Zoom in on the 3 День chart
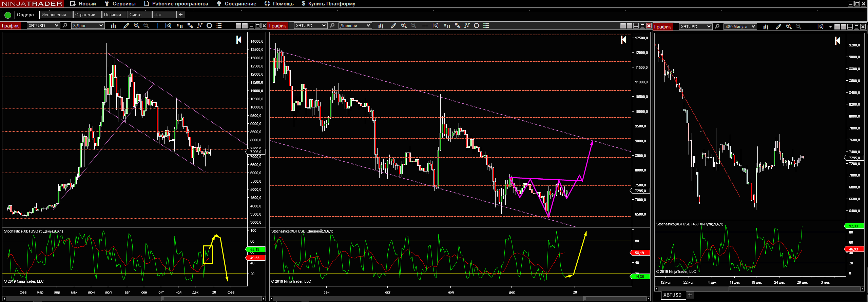Viewport: 868px width, 302px height. coord(137,26)
